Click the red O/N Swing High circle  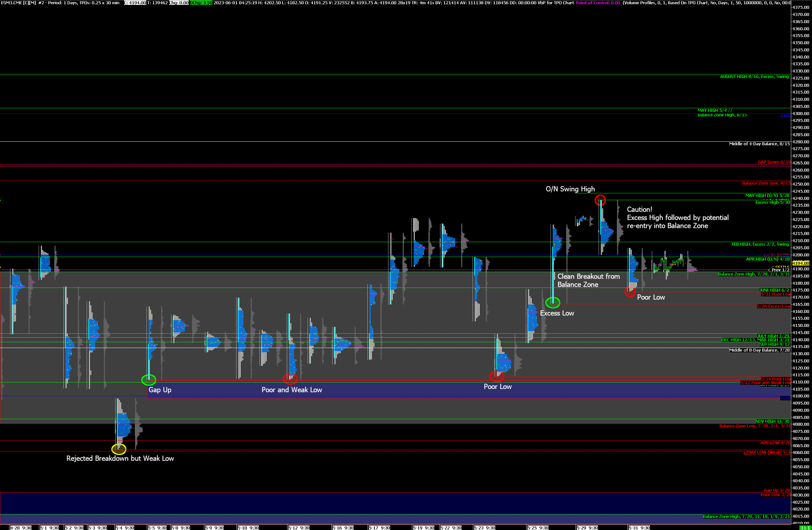600,200
